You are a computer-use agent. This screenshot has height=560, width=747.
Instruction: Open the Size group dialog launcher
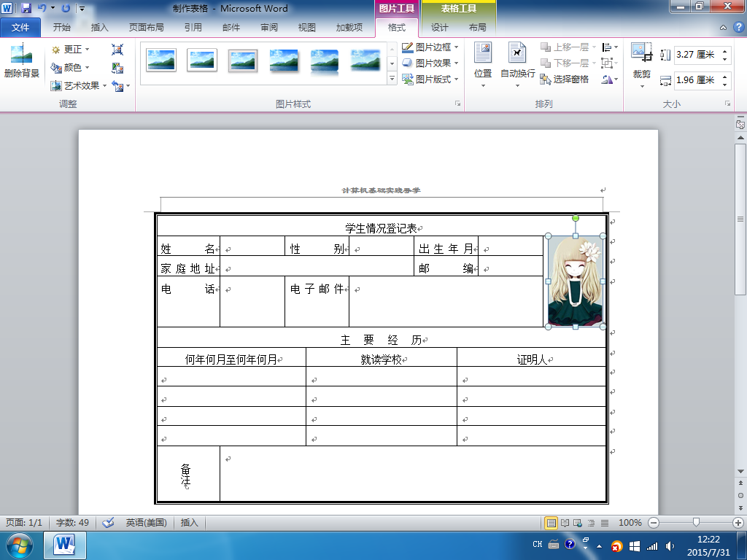727,104
